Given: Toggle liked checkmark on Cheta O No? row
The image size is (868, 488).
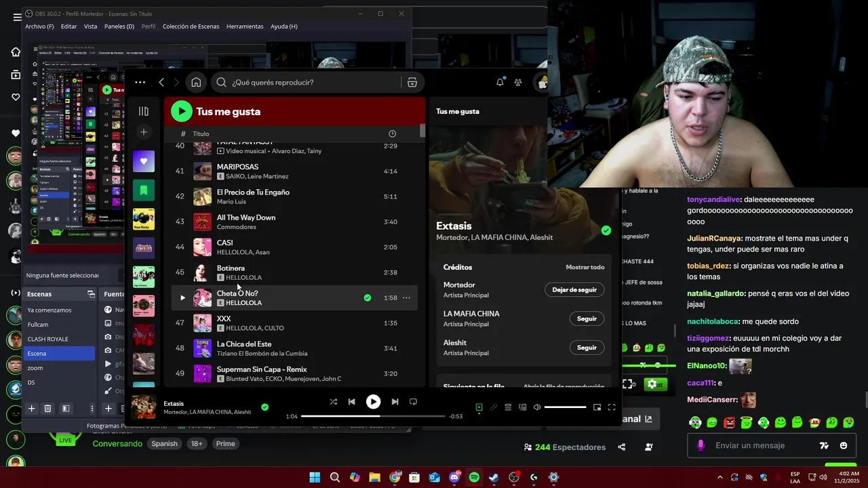Looking at the screenshot, I should [367, 298].
